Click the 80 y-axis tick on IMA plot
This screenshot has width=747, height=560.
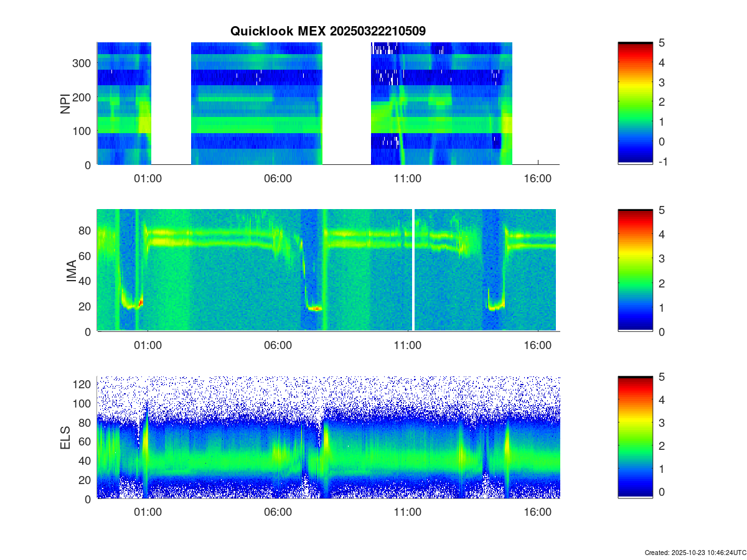[85, 231]
